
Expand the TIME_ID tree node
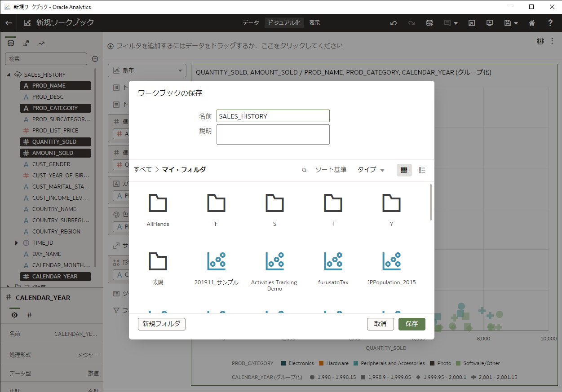(17, 243)
